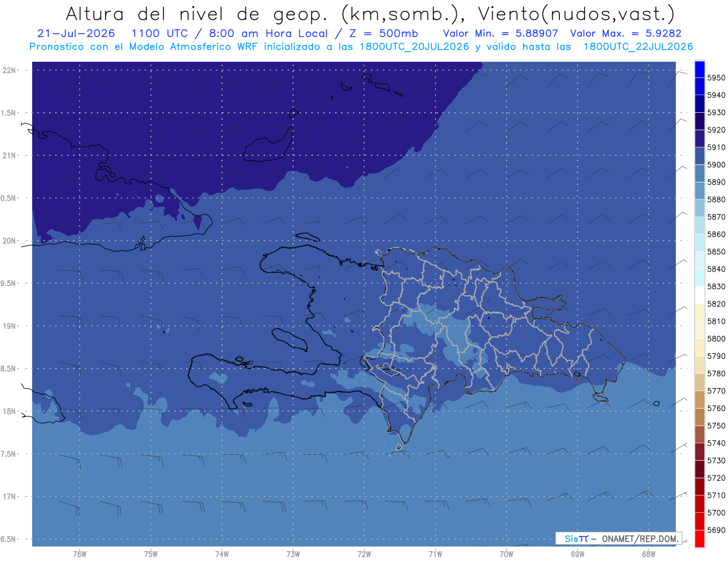Click the '5730' colorbar value
Viewport: 728px width, 562px height.
pos(716,460)
